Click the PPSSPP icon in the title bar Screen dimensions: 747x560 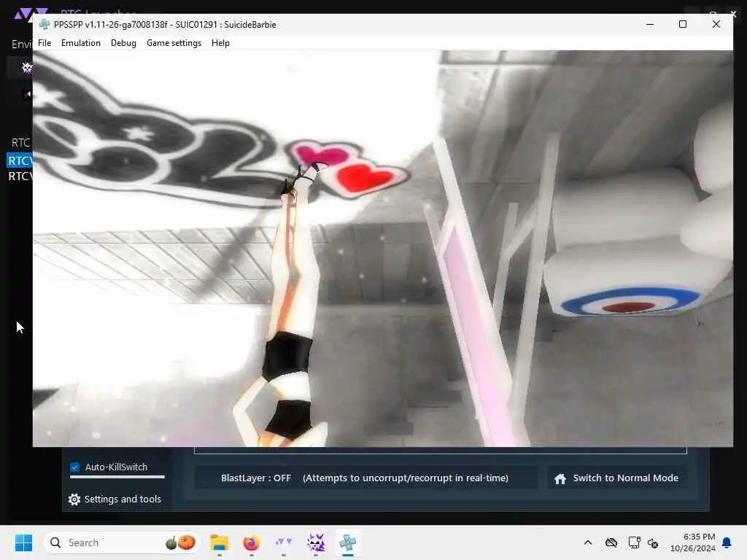(x=44, y=24)
